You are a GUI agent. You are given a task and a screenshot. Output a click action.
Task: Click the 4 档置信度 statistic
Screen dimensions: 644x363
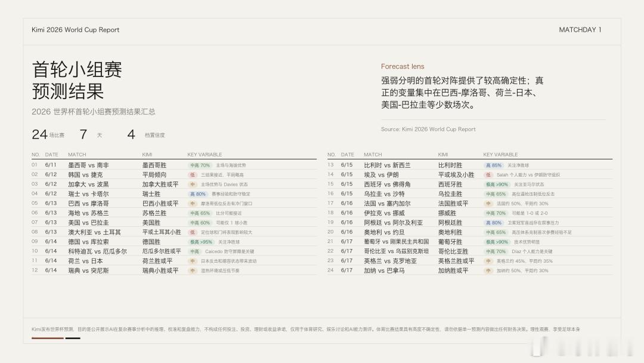click(146, 134)
